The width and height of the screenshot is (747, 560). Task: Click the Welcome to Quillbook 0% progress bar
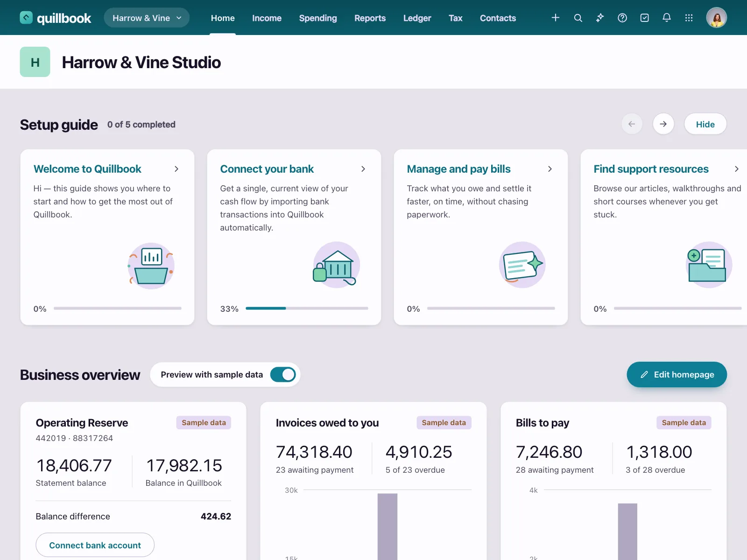118,308
